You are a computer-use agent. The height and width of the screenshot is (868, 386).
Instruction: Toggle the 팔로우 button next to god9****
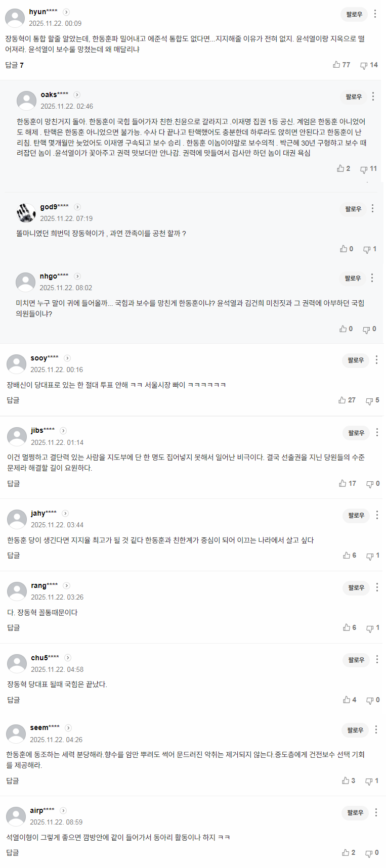353,209
